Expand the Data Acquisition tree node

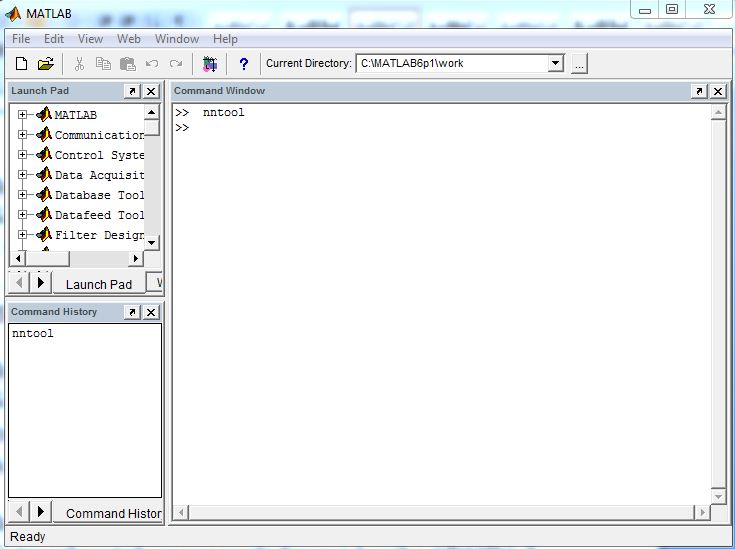click(x=22, y=174)
